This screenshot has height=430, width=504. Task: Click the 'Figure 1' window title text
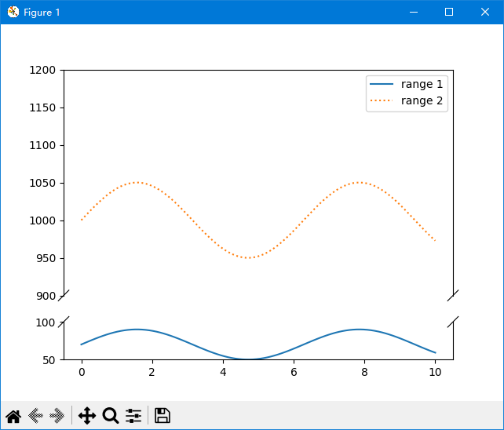point(42,13)
